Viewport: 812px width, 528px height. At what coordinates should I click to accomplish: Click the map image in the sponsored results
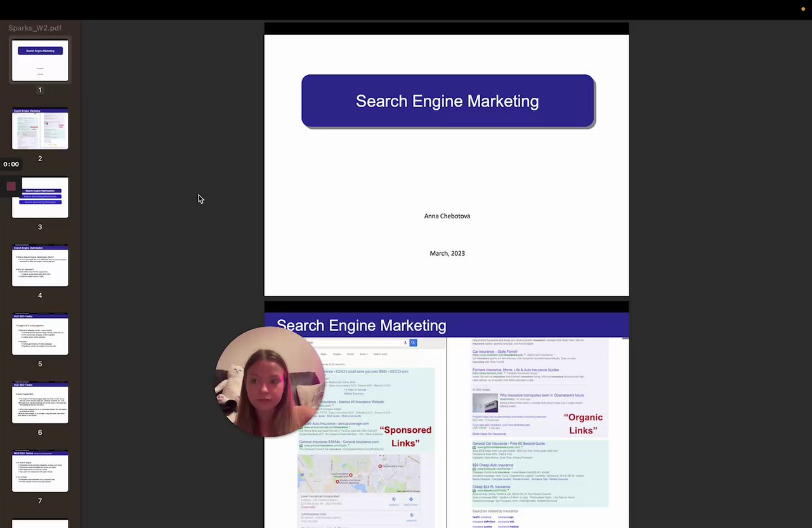point(359,473)
